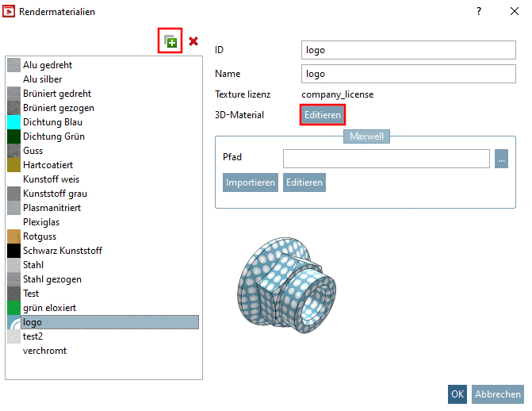Click the red delete material icon
532x411 pixels.
point(193,41)
